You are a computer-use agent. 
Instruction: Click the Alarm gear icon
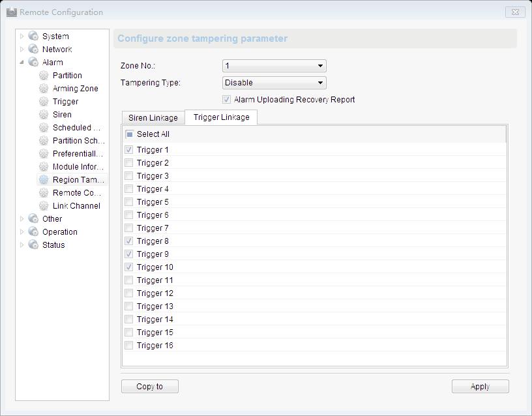[33, 62]
